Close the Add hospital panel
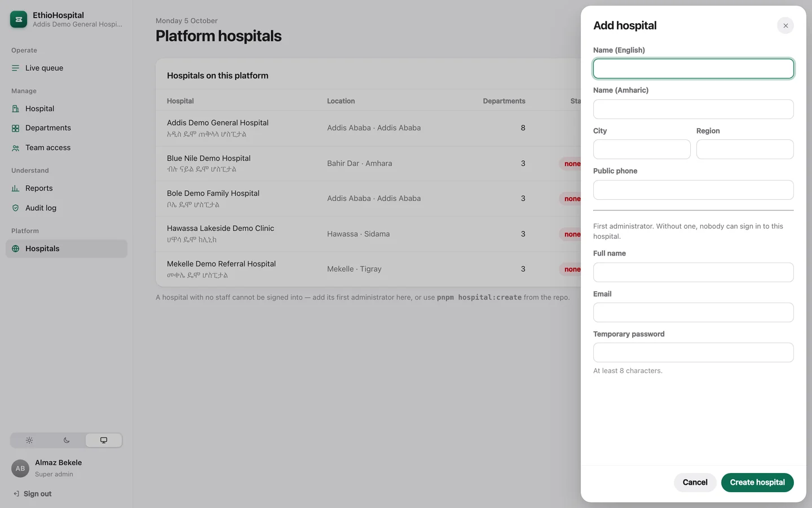812x508 pixels. click(x=785, y=25)
